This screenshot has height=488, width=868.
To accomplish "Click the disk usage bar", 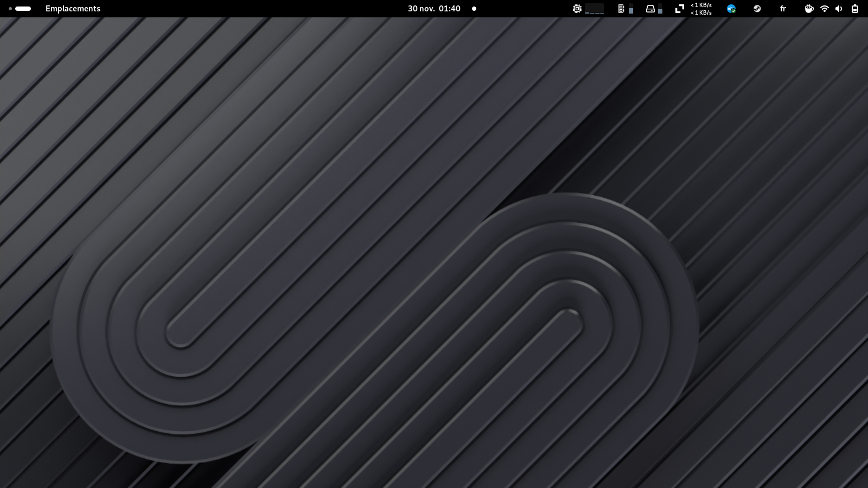I will tap(660, 9).
